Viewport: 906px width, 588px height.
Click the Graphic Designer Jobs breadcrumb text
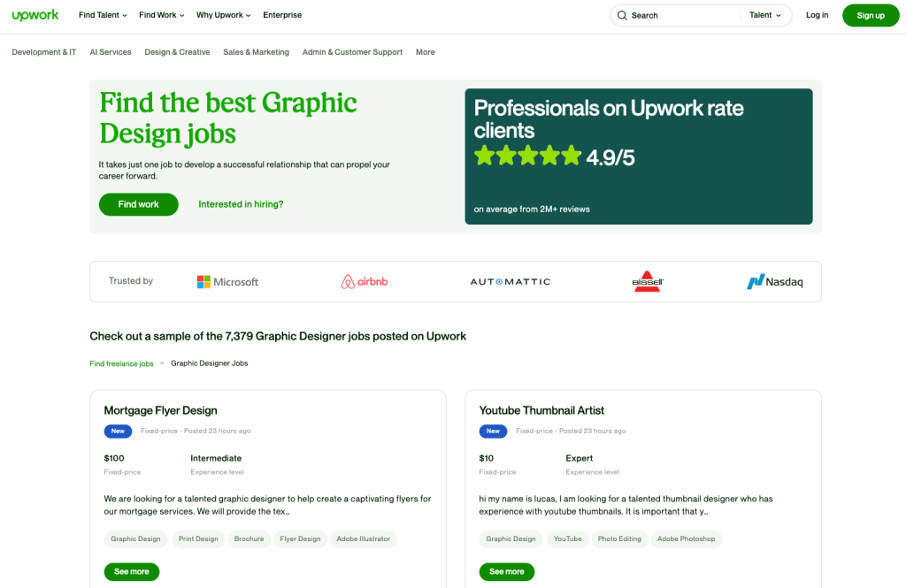point(209,363)
